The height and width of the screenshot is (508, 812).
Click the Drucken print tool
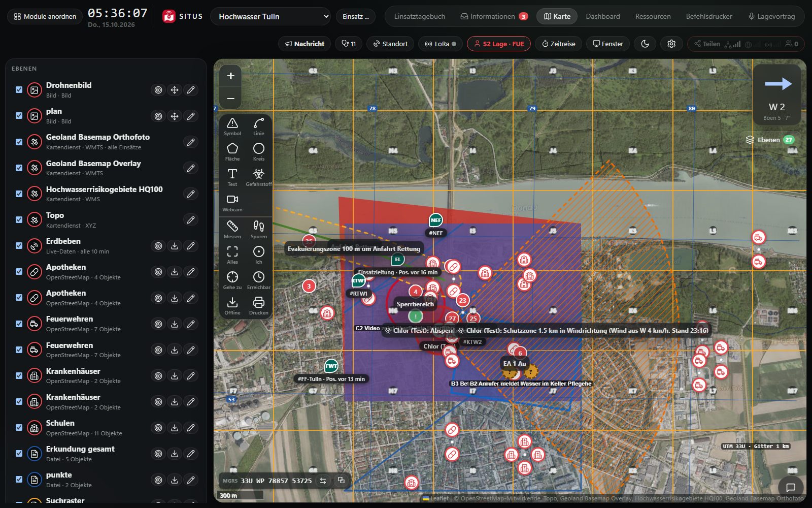[259, 306]
